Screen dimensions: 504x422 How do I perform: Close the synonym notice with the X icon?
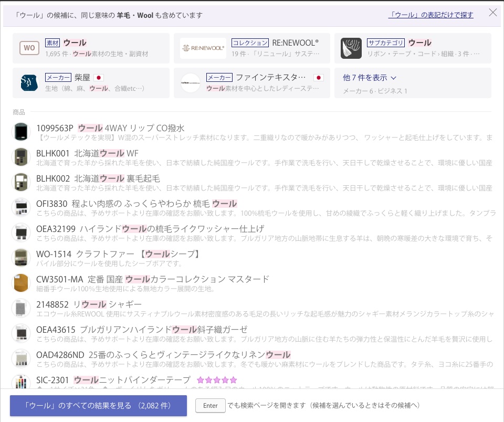click(x=493, y=13)
